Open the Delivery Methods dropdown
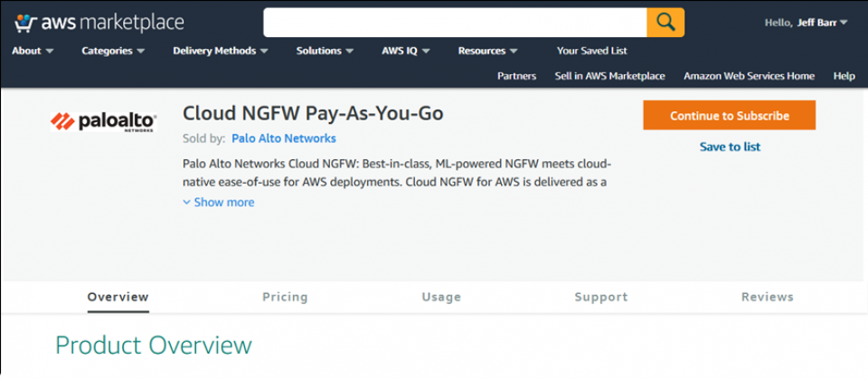The image size is (868, 380). tap(221, 51)
